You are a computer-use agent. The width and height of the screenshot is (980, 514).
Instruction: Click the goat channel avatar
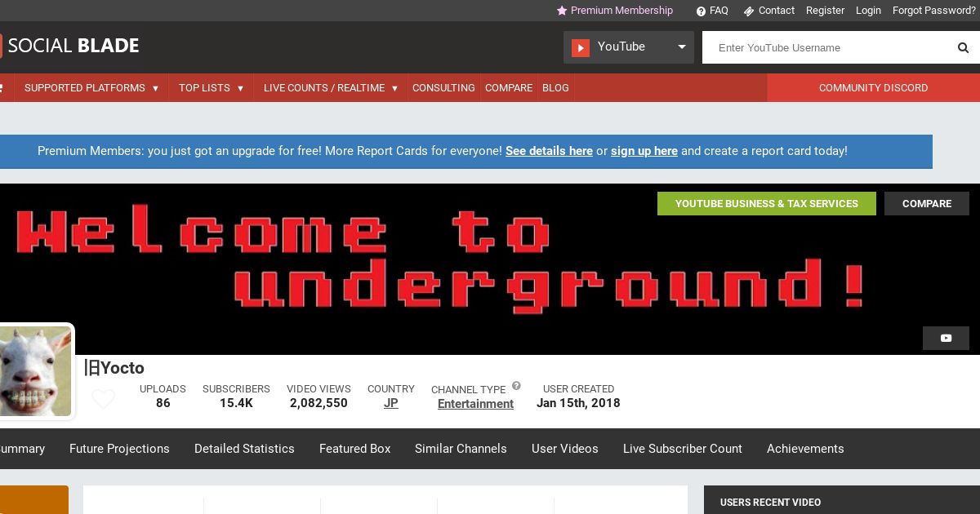point(35,371)
